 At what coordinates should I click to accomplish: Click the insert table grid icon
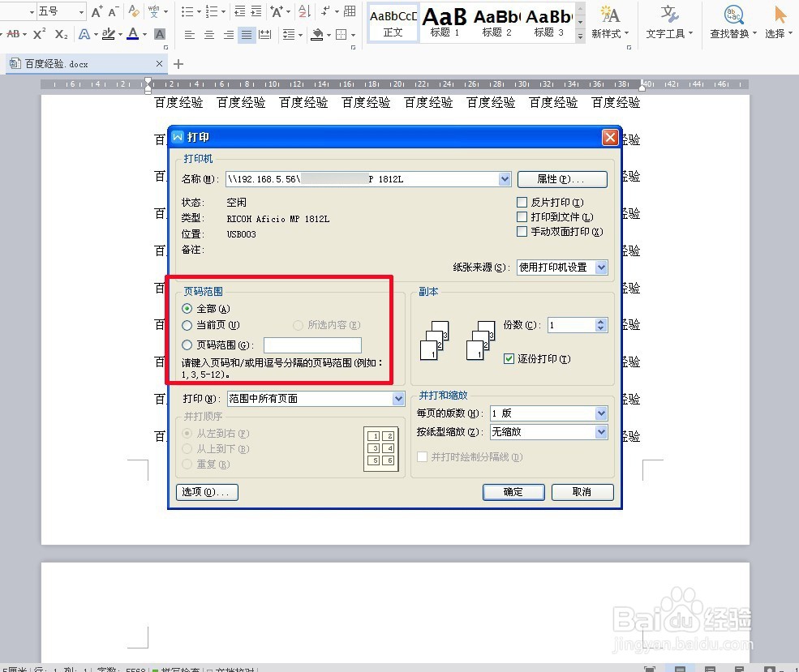(350, 11)
